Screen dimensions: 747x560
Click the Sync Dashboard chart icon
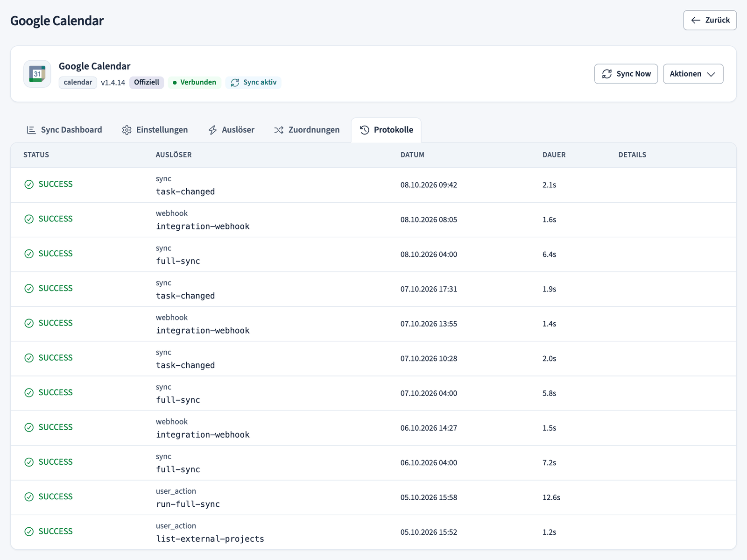click(x=31, y=130)
